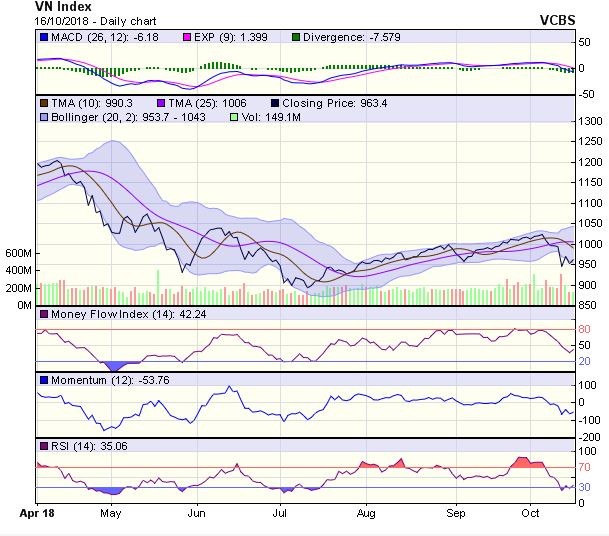Click the 950 price axis value
609x536 pixels.
[x=587, y=264]
